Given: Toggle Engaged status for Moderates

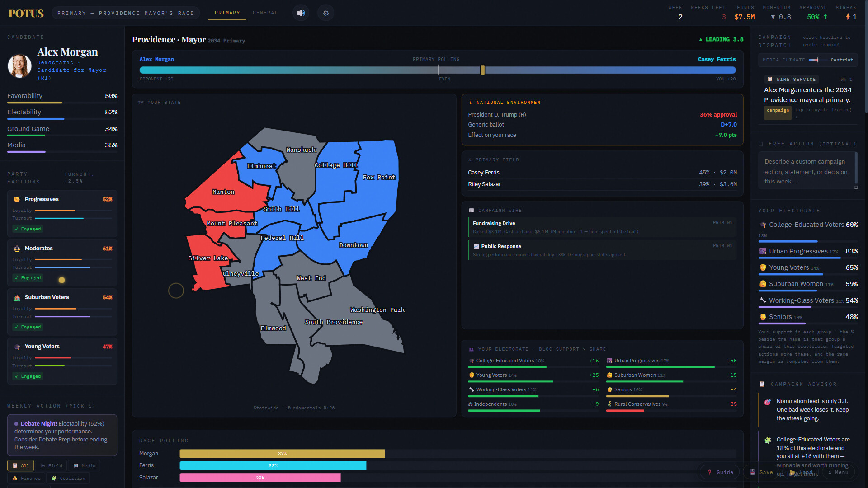Looking at the screenshot, I should (28, 278).
